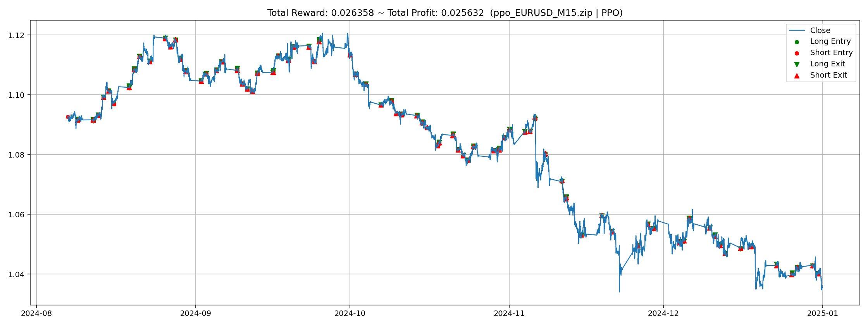
Task: Click the 2024-10 x-axis tick label
Action: (x=350, y=313)
